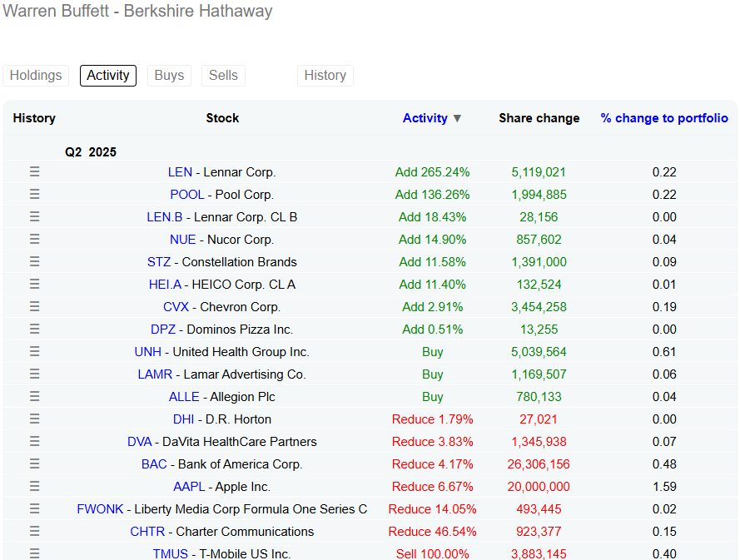This screenshot has height=560, width=740.
Task: Open the LEN.B ticker link
Action: 165,217
